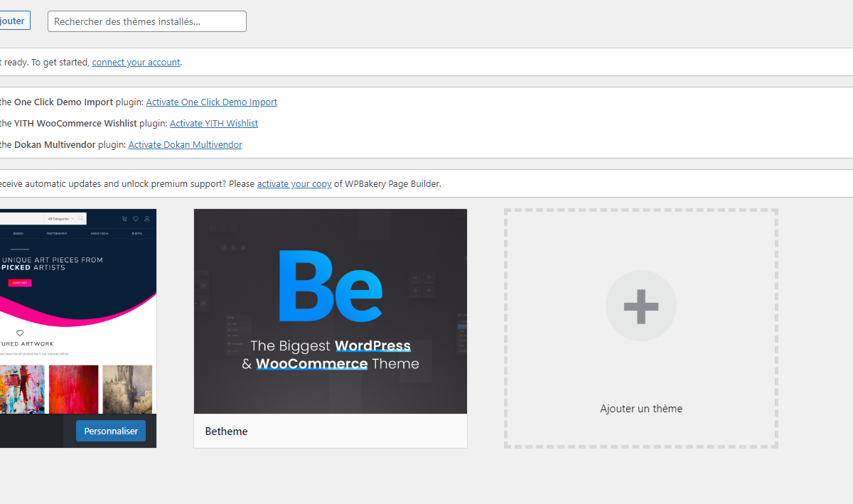Activate YITH Wishlist plugin link
853x504 pixels.
coord(214,123)
